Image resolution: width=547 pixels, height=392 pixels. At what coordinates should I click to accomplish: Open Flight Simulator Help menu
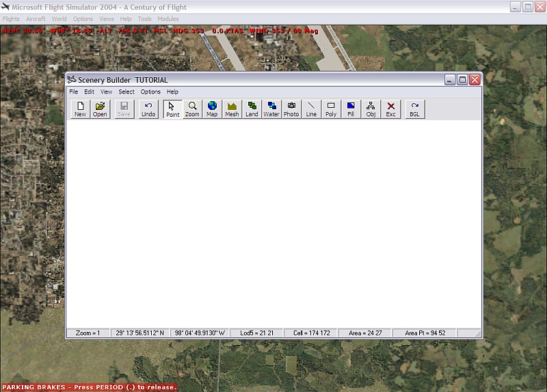tap(126, 19)
